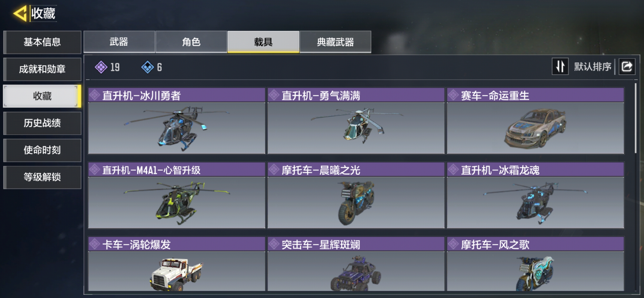The width and height of the screenshot is (644, 298).
Task: Open the 等级解锁 menu item
Action: click(x=42, y=177)
